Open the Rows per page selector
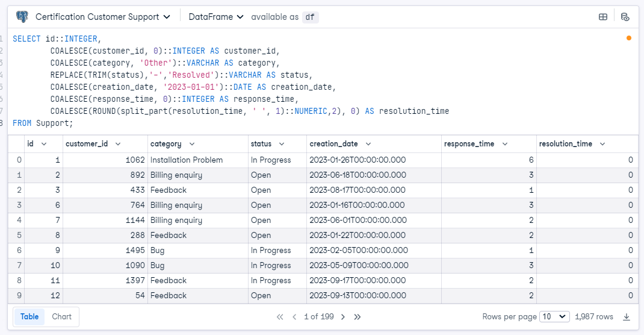Image resolution: width=644 pixels, height=335 pixels. [x=554, y=317]
